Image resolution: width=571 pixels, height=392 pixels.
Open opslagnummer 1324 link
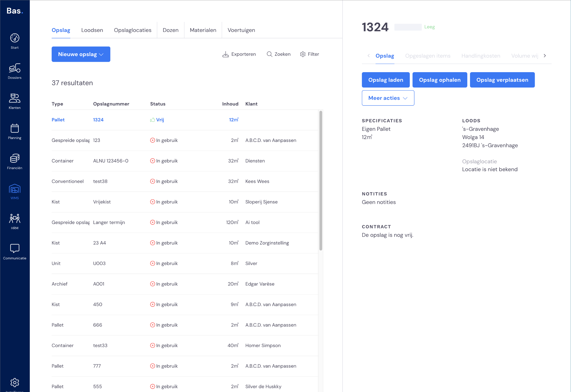pyautogui.click(x=98, y=120)
